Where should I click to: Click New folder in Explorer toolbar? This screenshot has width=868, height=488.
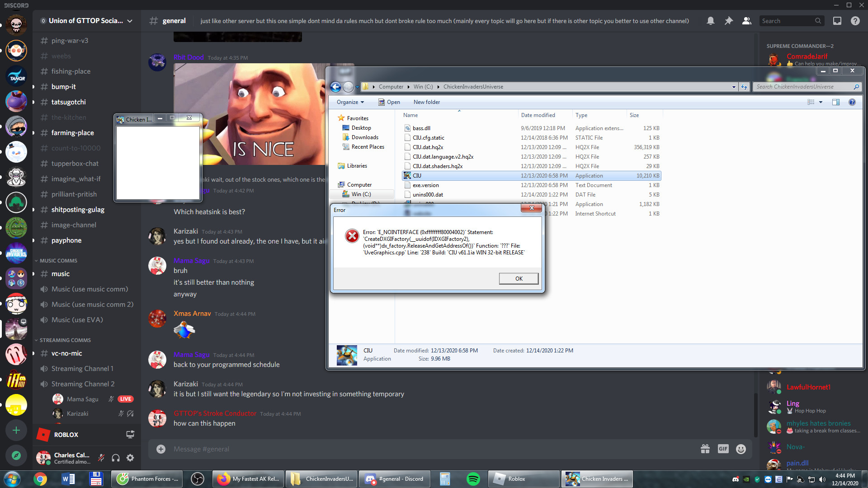tap(426, 102)
